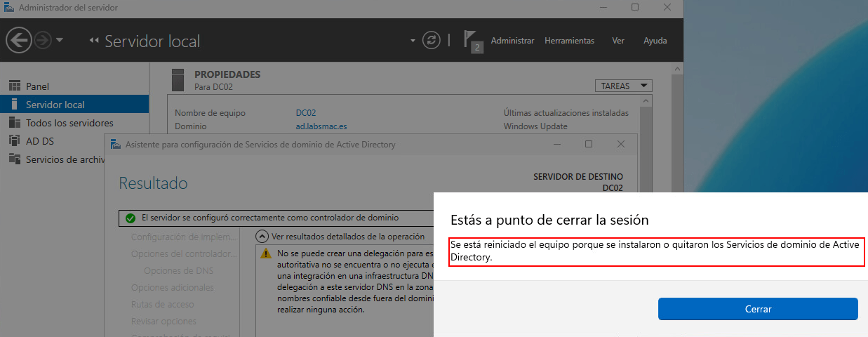
Task: Click the Cerrar button
Action: [x=757, y=309]
